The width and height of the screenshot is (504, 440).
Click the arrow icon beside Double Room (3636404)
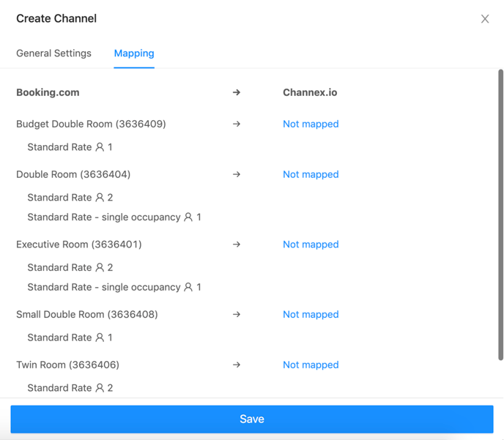point(237,174)
